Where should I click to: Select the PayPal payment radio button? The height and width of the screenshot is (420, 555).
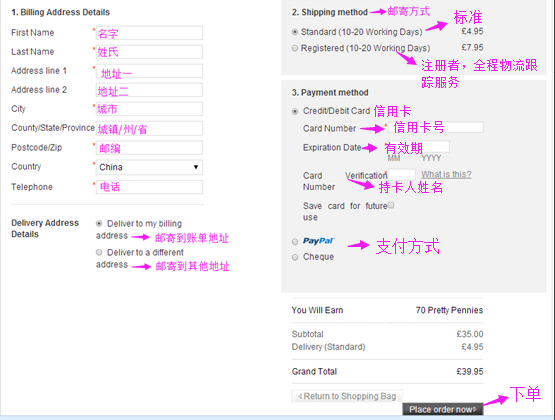(x=294, y=242)
